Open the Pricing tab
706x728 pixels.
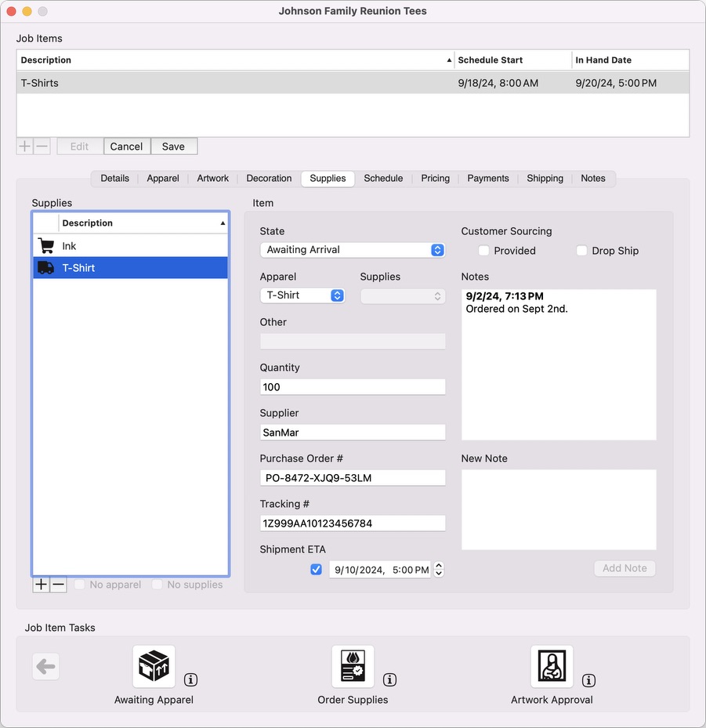pos(435,179)
